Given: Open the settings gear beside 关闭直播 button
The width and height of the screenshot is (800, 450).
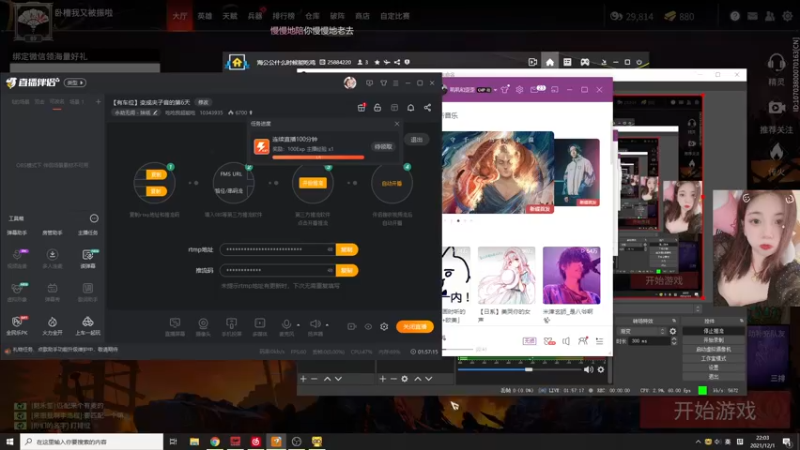Looking at the screenshot, I should 384,327.
